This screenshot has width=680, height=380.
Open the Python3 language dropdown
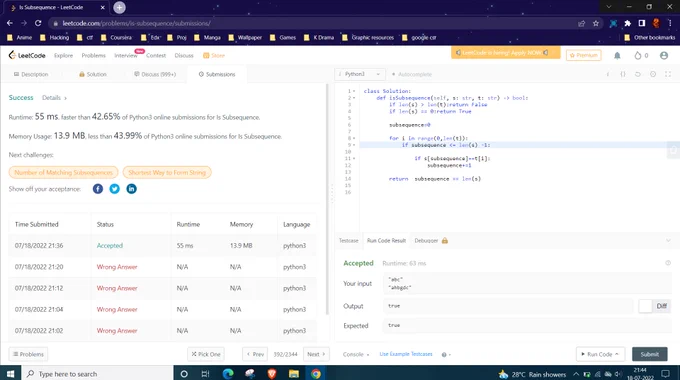click(x=360, y=74)
